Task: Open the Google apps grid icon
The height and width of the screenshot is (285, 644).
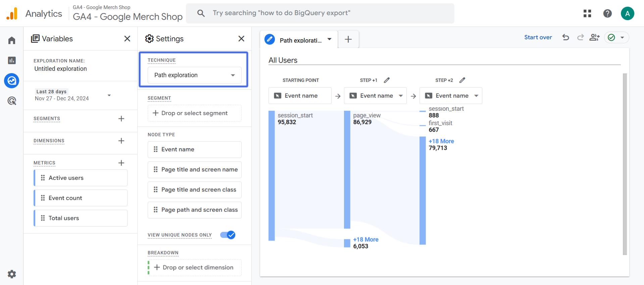Action: pyautogui.click(x=587, y=13)
